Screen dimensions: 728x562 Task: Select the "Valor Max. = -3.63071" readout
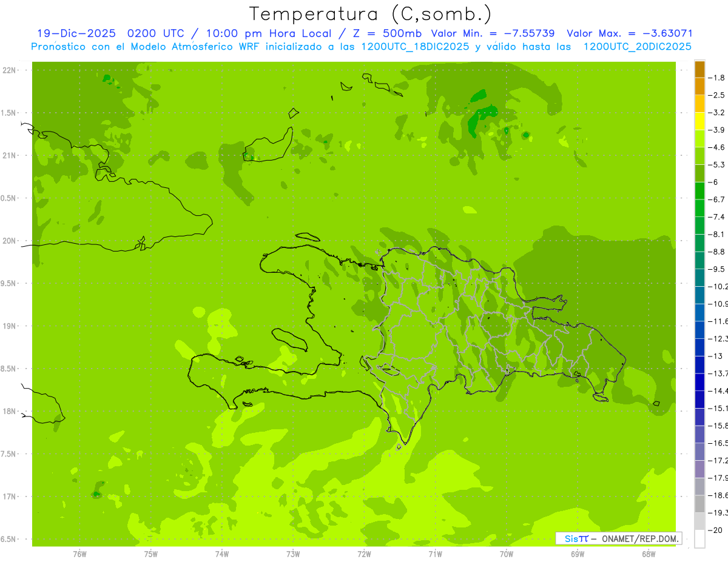pyautogui.click(x=630, y=34)
